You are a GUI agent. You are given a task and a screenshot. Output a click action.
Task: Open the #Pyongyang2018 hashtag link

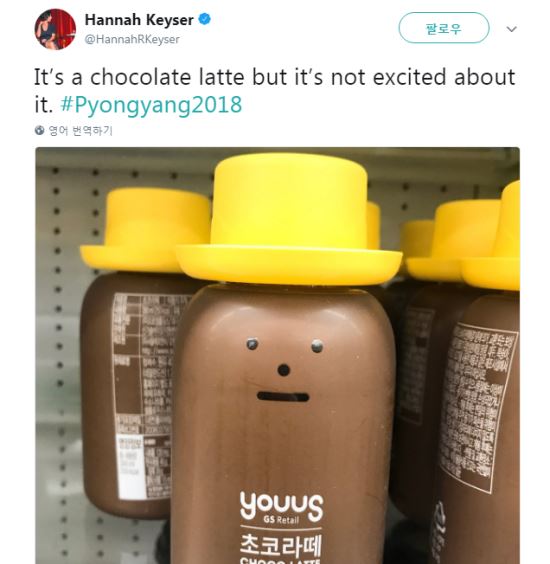point(151,105)
